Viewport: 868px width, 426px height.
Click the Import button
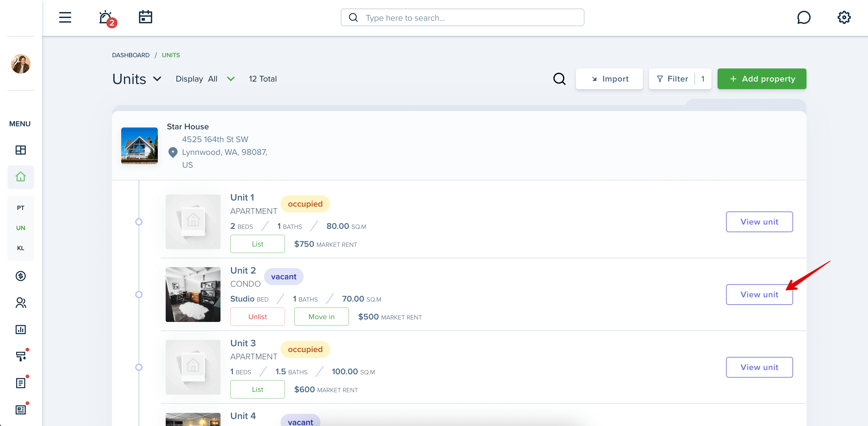pyautogui.click(x=609, y=79)
